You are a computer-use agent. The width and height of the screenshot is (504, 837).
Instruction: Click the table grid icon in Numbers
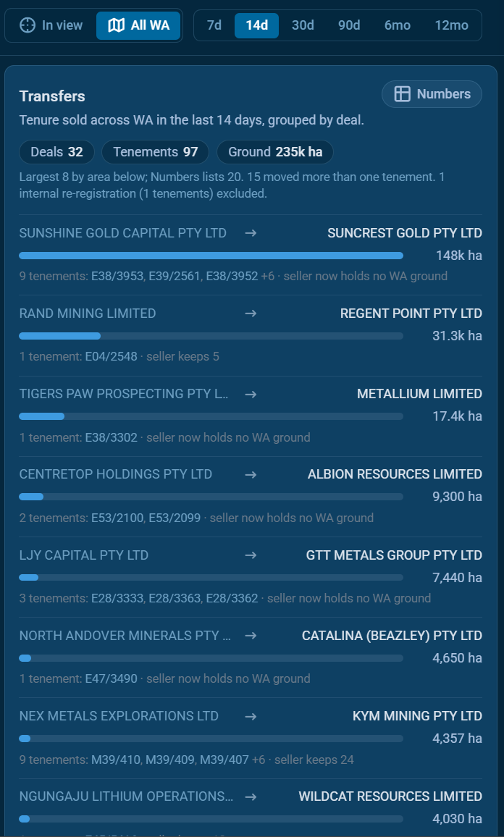402,94
